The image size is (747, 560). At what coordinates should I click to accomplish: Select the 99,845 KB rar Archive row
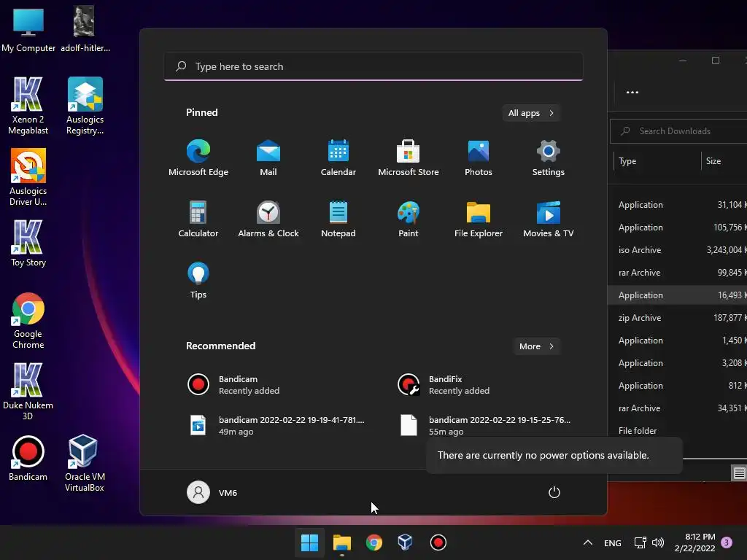point(678,273)
